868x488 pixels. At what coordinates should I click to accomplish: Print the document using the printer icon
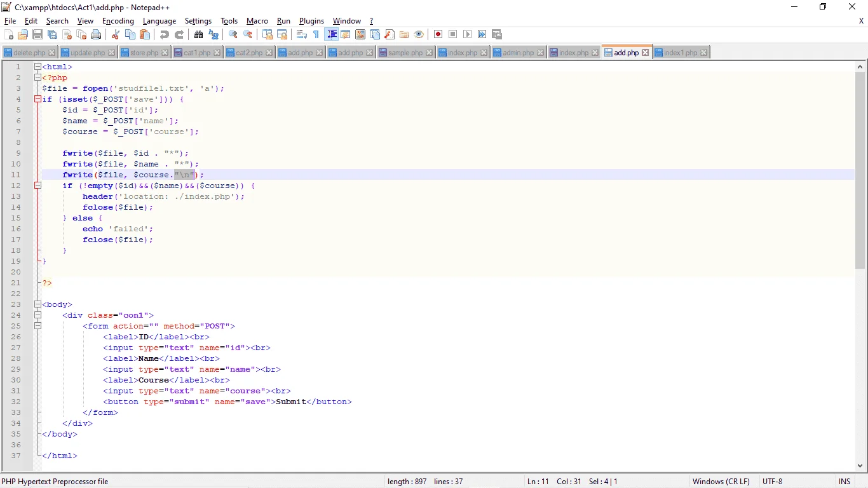pyautogui.click(x=96, y=34)
